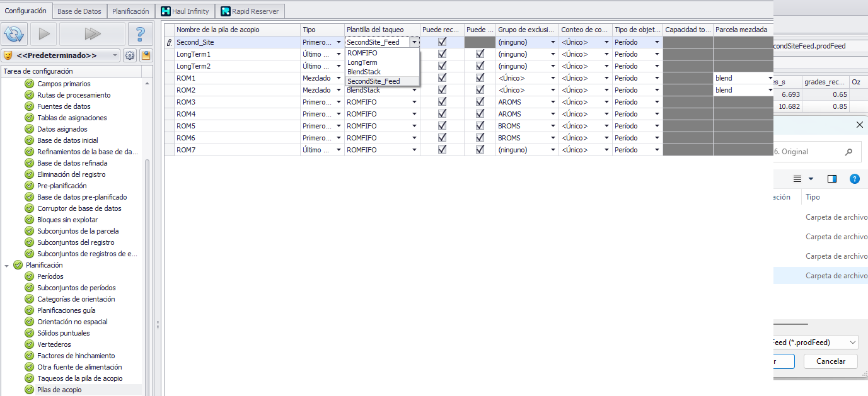Open the Predeterminado profile dropdown
Image resolution: width=868 pixels, height=396 pixels.
pyautogui.click(x=61, y=55)
